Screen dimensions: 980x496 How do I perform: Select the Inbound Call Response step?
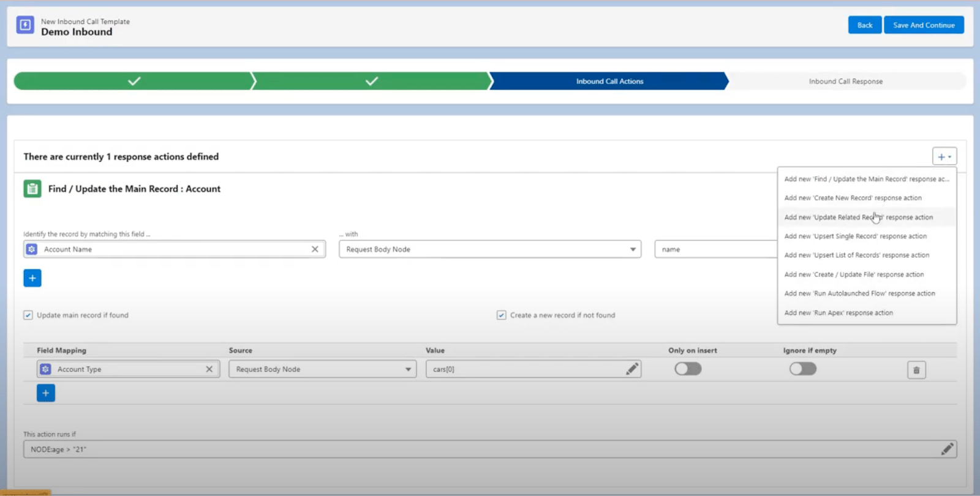click(x=846, y=81)
